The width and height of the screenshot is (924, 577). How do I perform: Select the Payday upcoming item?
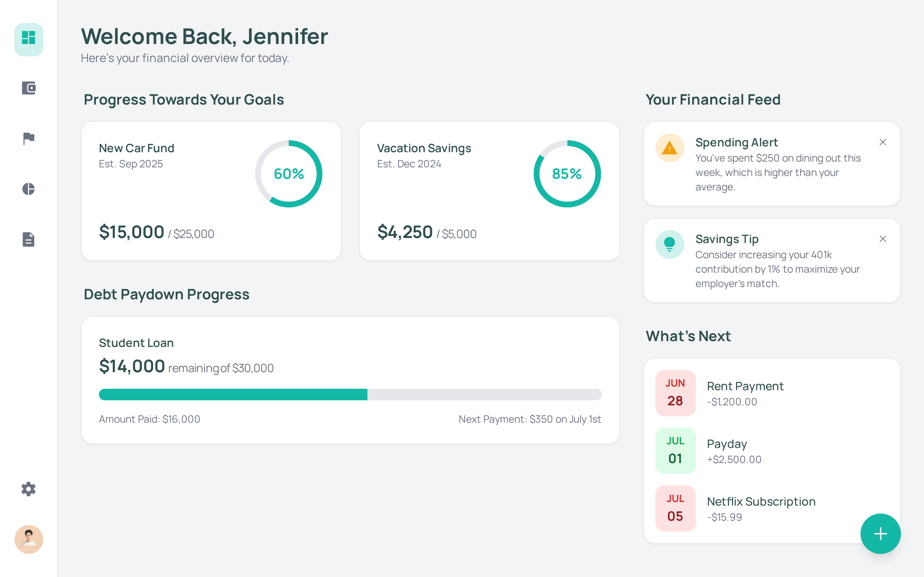click(733, 451)
